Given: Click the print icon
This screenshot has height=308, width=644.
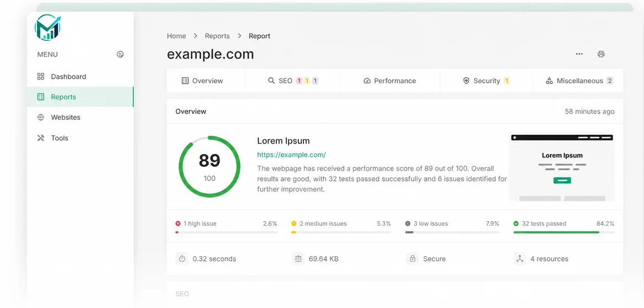Looking at the screenshot, I should (601, 54).
